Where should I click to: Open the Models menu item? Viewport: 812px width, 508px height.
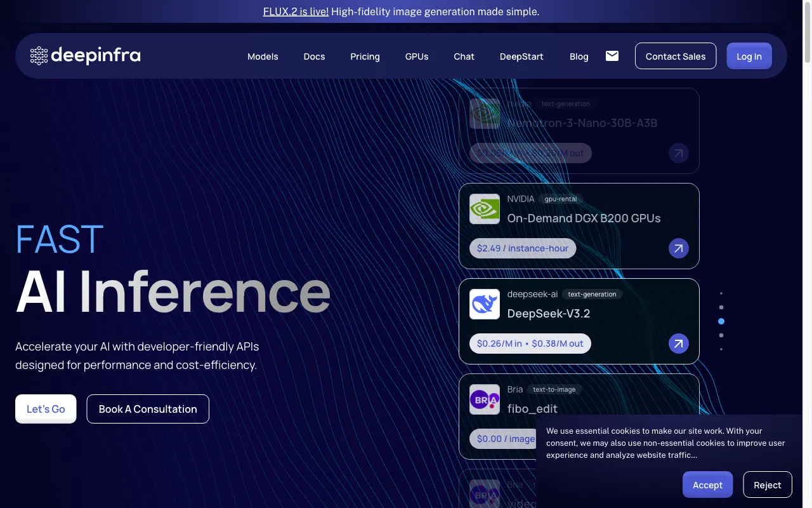(263, 57)
